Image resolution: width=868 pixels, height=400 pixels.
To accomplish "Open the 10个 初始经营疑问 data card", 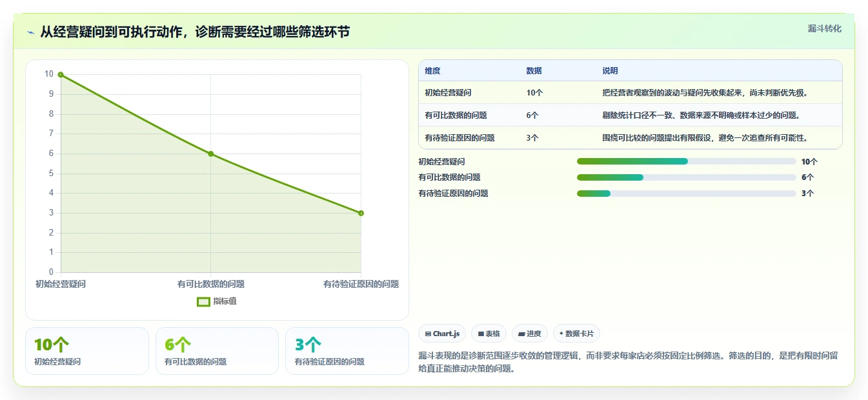I will [87, 351].
